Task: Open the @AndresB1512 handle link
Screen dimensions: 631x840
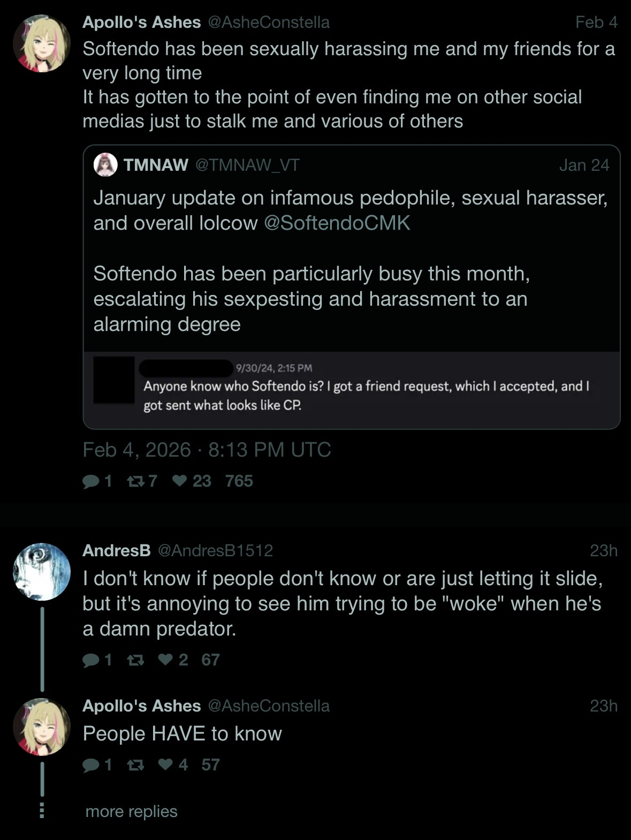Action: [x=215, y=550]
